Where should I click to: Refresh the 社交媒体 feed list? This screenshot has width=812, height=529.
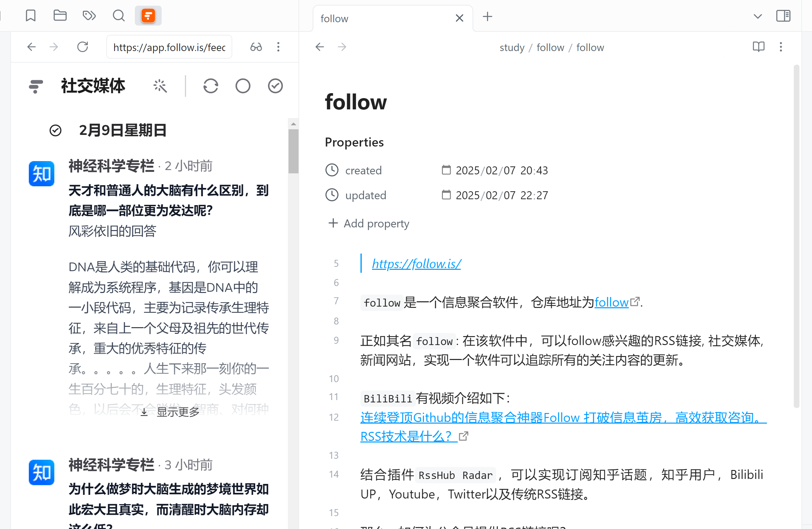click(210, 86)
